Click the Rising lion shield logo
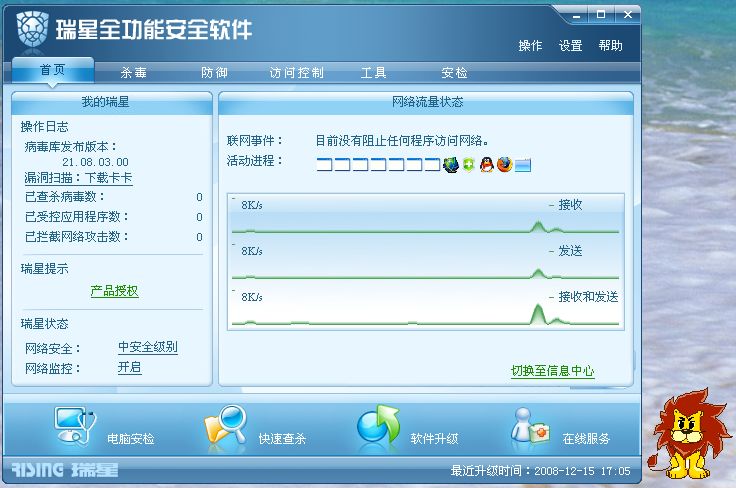This screenshot has height=488, width=736. [32, 28]
